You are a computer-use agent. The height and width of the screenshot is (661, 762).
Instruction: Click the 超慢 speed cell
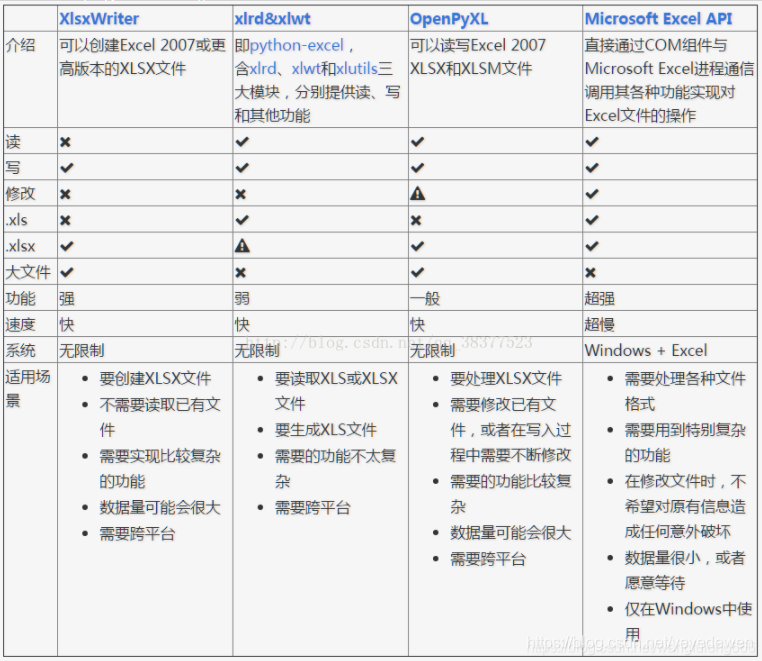point(600,325)
